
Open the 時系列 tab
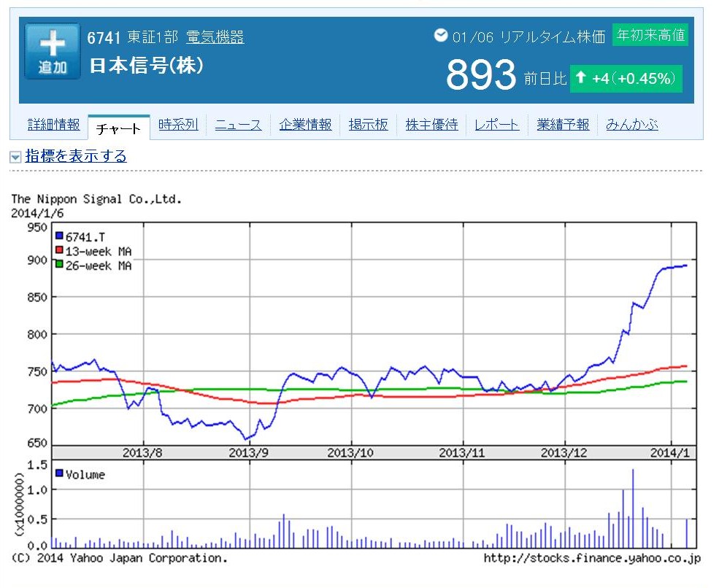(178, 124)
